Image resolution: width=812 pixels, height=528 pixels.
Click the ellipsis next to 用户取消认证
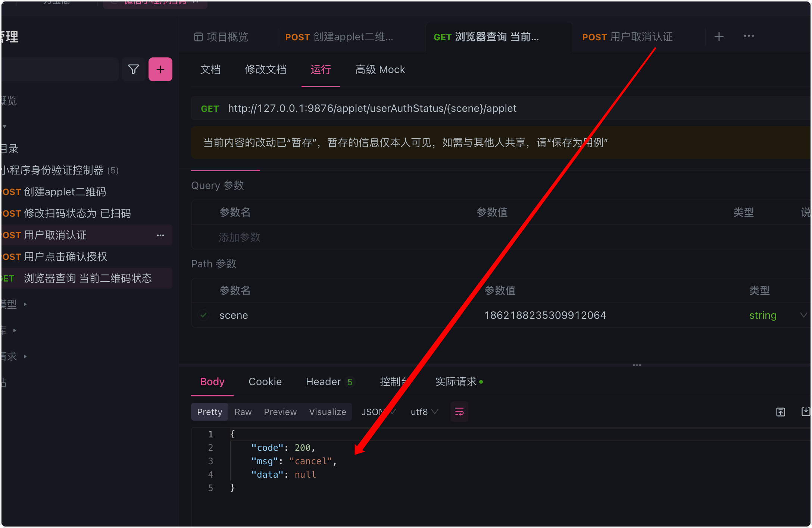point(160,235)
